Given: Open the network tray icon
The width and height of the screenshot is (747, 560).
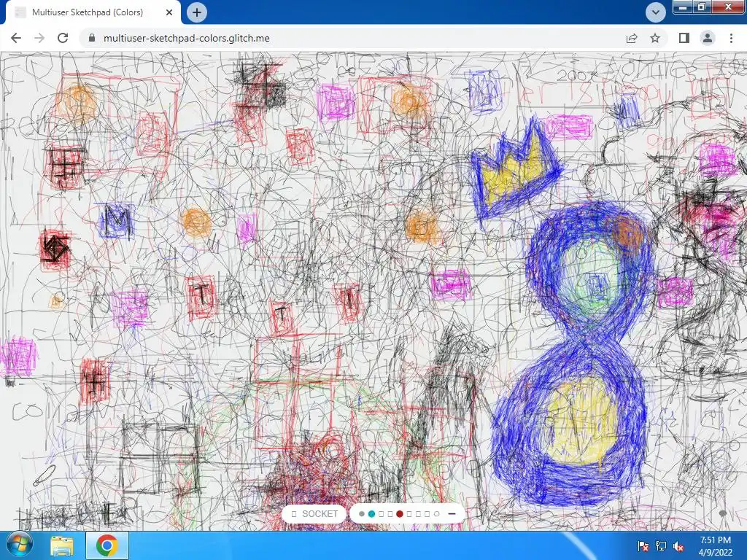Looking at the screenshot, I should (661, 546).
